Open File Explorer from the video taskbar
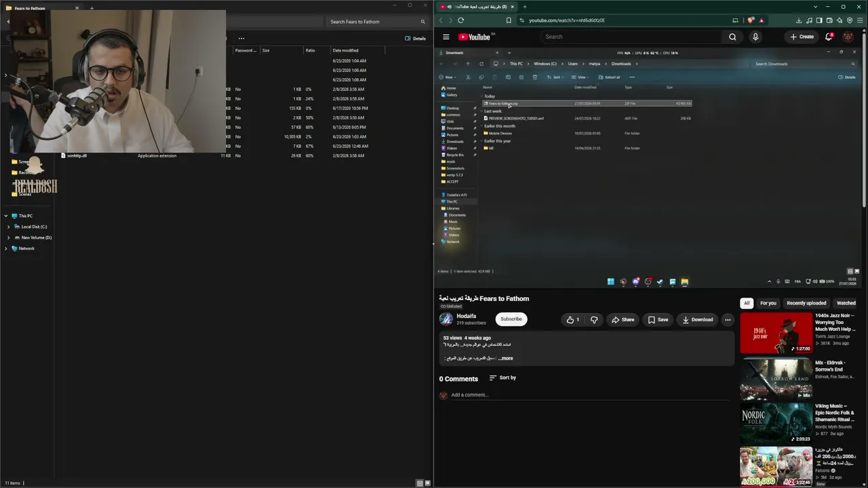This screenshot has width=868, height=488. (685, 281)
